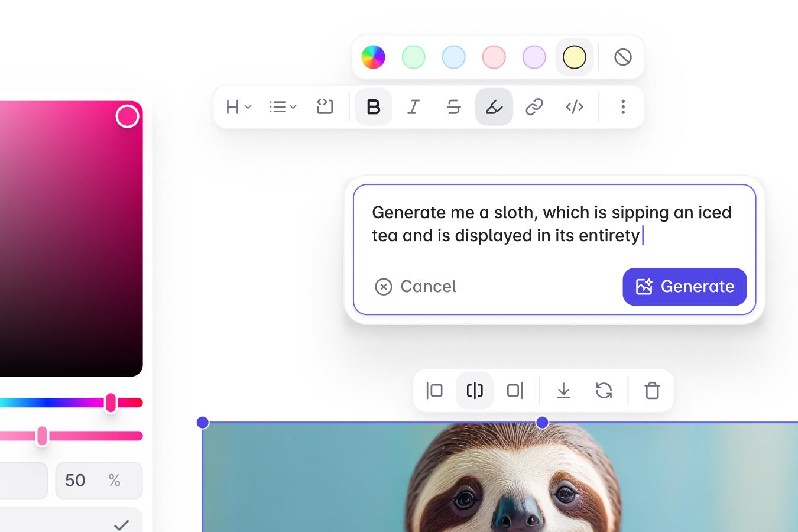Image resolution: width=798 pixels, height=532 pixels.
Task: Expand the heading style dropdown
Action: pos(239,107)
